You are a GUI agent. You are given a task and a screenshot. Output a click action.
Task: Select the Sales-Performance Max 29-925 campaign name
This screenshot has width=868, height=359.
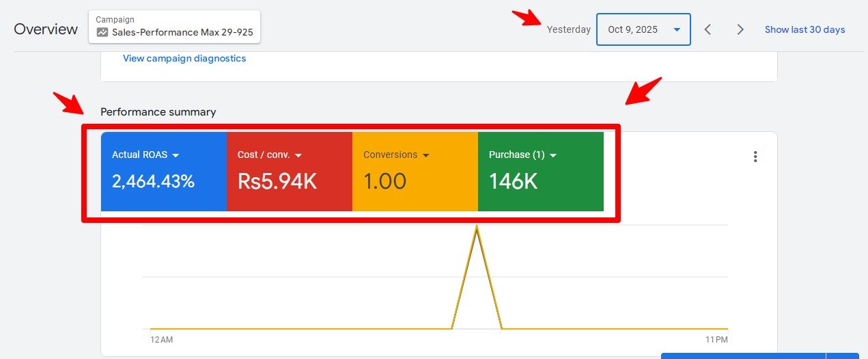[x=183, y=32]
